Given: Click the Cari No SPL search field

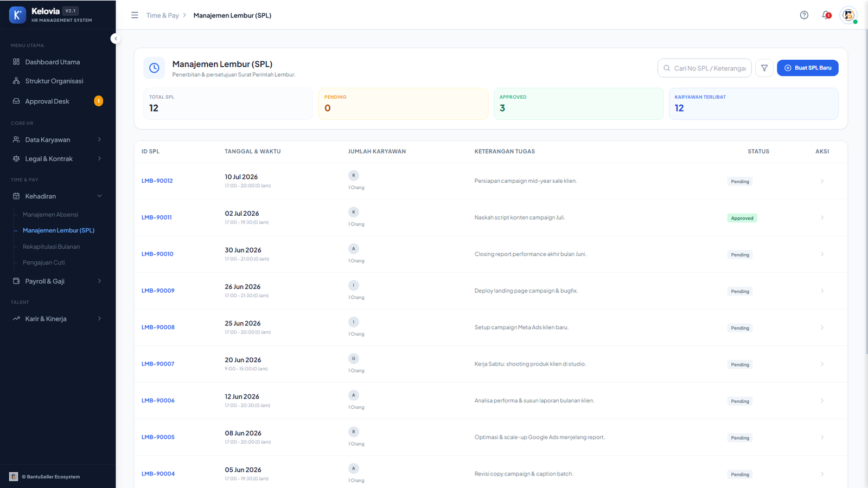Looking at the screenshot, I should tap(705, 68).
